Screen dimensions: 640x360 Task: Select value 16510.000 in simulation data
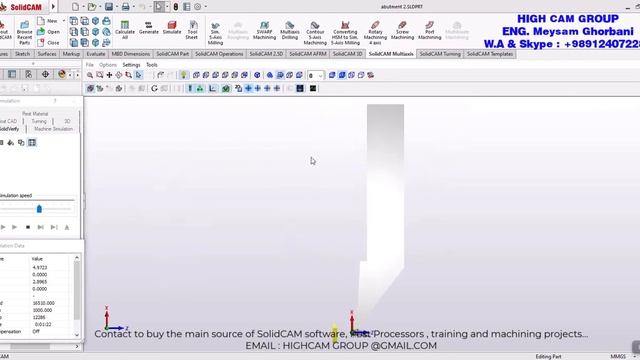click(43, 303)
